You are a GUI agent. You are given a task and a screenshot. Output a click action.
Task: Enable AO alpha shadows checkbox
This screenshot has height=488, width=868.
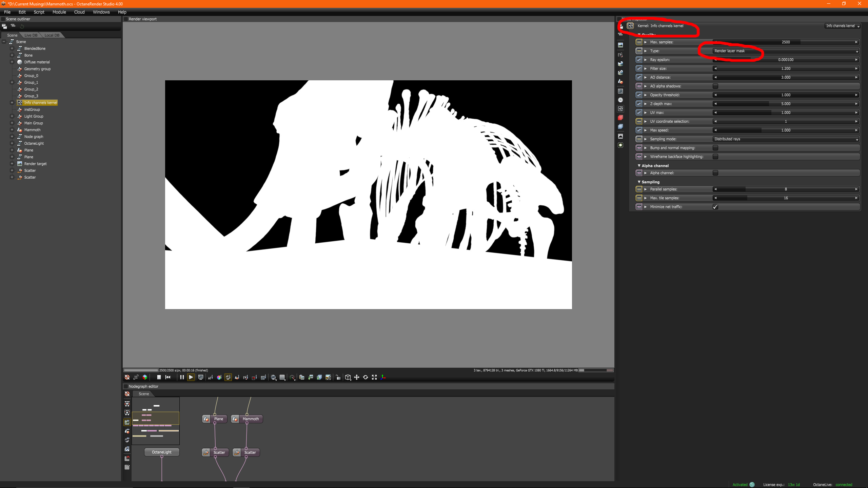point(715,86)
